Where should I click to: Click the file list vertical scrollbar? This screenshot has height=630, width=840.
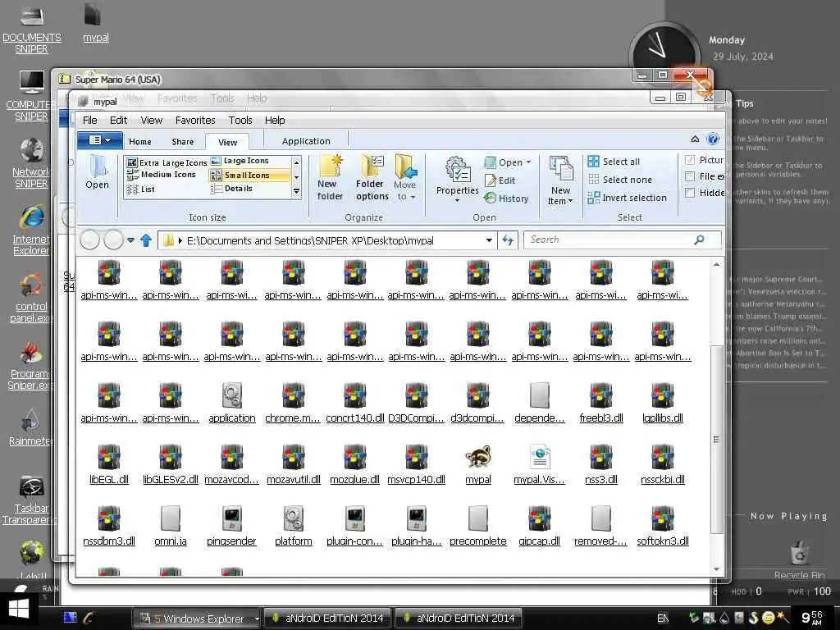[x=716, y=440]
